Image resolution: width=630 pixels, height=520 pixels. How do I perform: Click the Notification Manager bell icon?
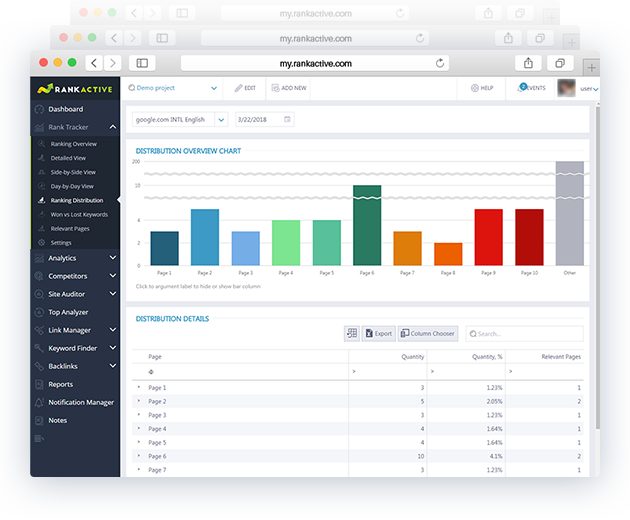pos(39,402)
